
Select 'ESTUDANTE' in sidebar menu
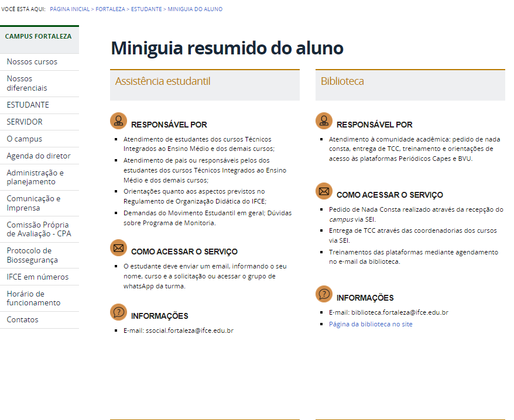pyautogui.click(x=28, y=105)
